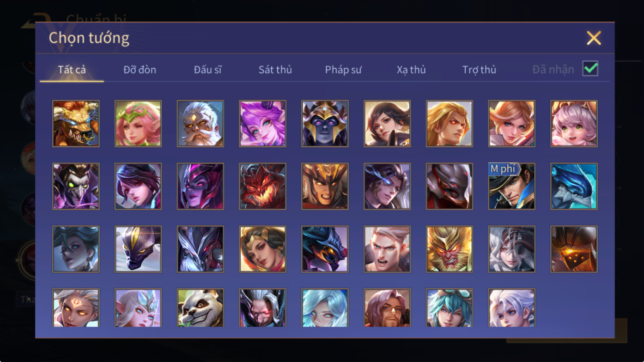Choose the hero marked M phí
This screenshot has height=362, width=644.
[x=512, y=186]
